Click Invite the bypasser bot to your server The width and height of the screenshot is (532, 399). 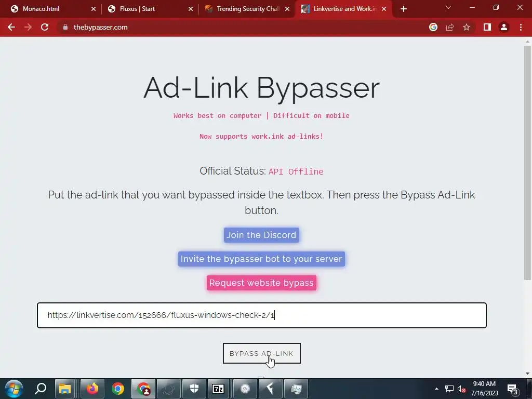[261, 259]
